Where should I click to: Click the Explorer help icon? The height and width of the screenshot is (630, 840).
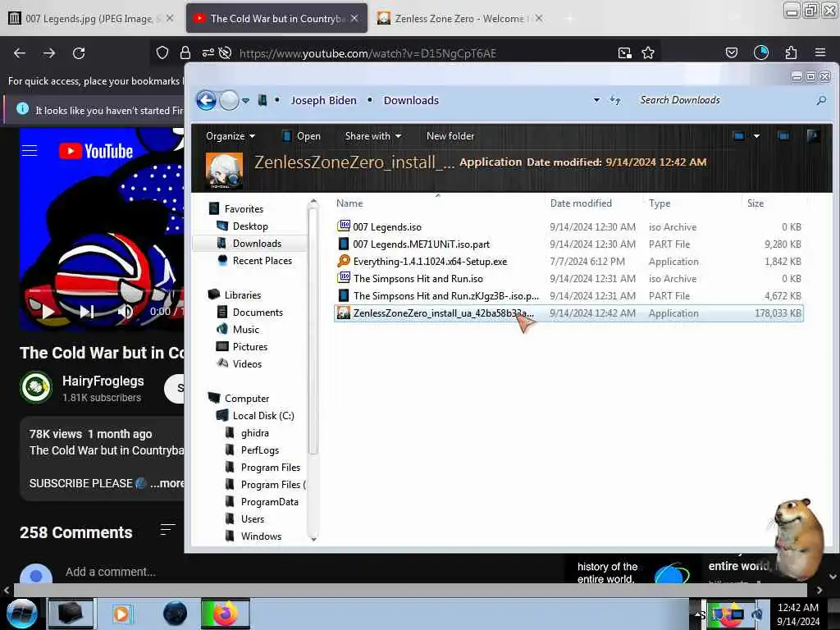tap(813, 136)
